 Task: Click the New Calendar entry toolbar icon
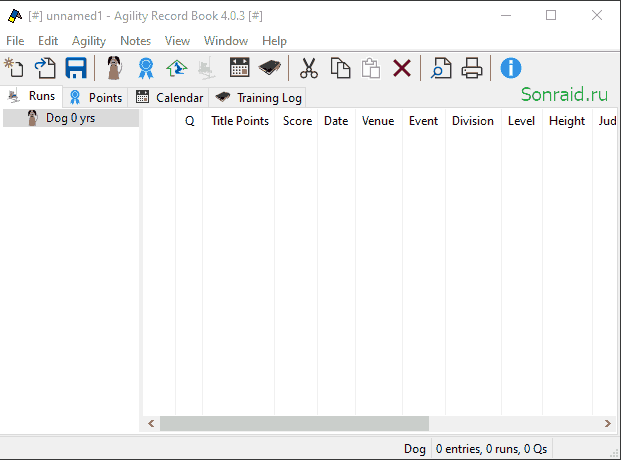[x=240, y=67]
